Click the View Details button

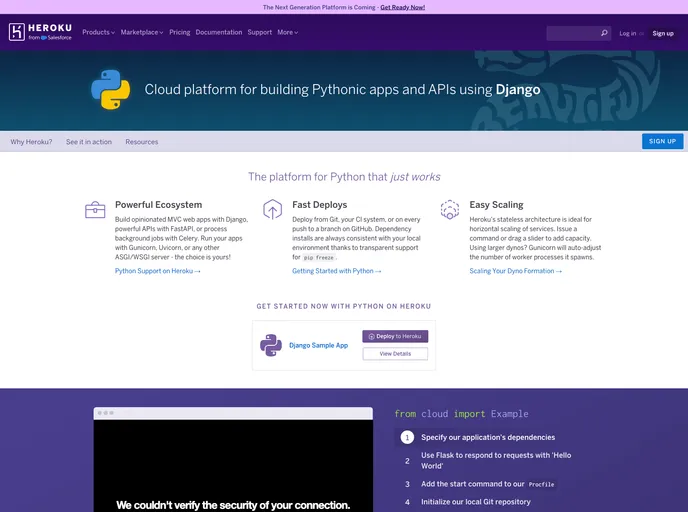click(395, 354)
